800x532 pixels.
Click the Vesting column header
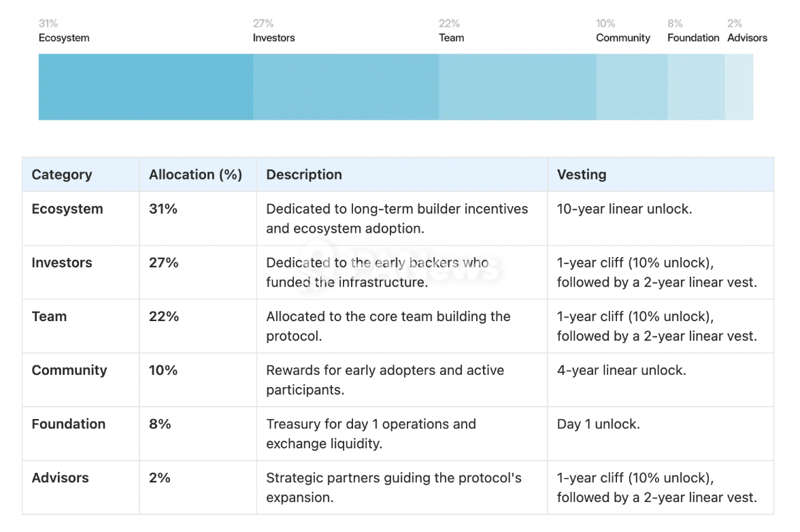[582, 175]
